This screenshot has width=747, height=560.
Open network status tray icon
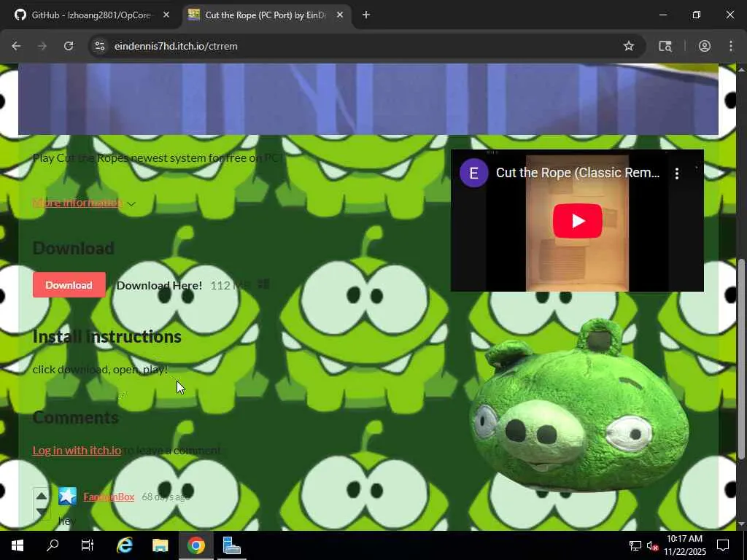click(635, 545)
